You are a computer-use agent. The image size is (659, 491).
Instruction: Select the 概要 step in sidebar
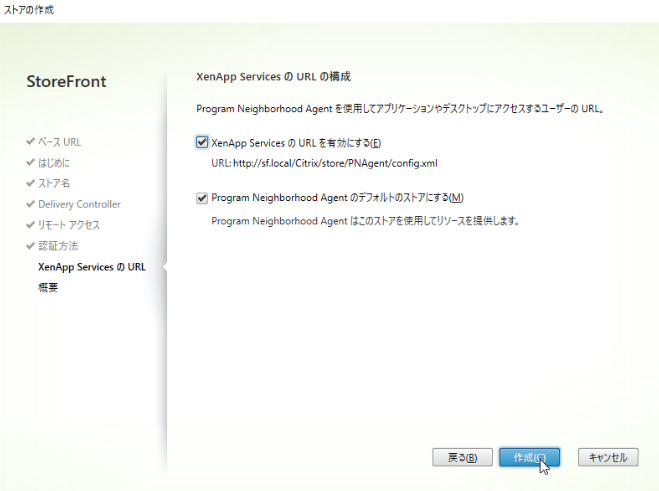tap(48, 288)
